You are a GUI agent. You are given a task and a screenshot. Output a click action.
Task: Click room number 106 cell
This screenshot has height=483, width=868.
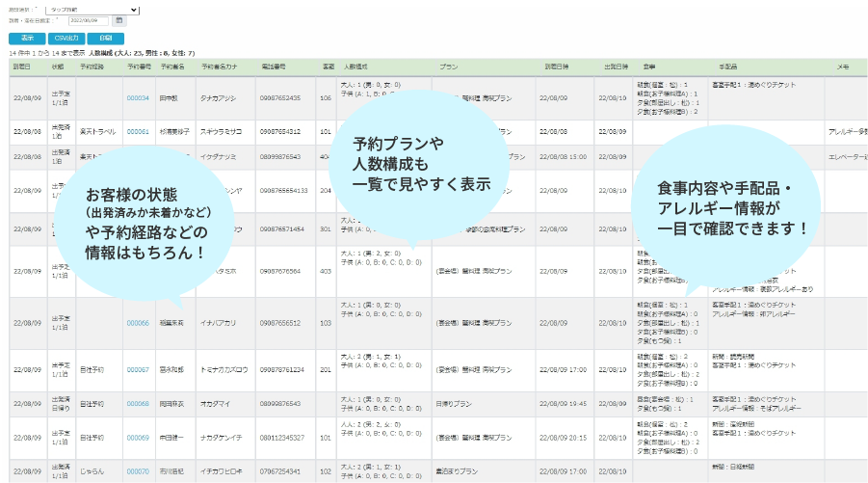[326, 98]
